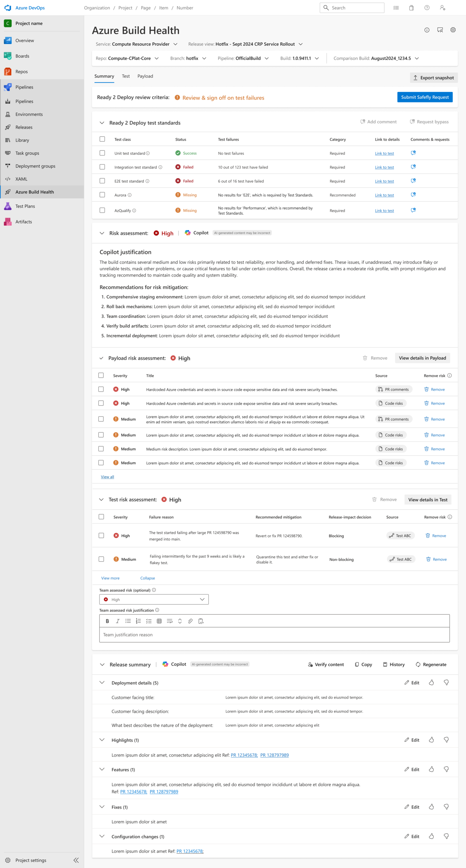The height and width of the screenshot is (868, 466).
Task: Open the Repo Compute-CPlat-Core dropdown
Action: coord(127,58)
